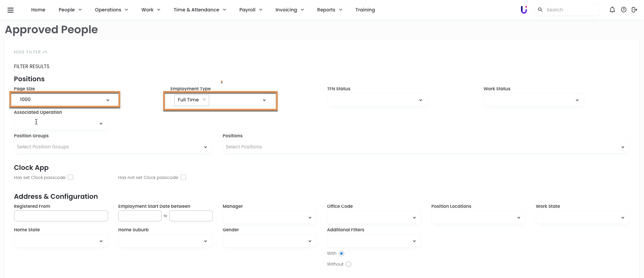The image size is (644, 278).
Task: Expand the TFN Status dropdown
Action: click(377, 100)
